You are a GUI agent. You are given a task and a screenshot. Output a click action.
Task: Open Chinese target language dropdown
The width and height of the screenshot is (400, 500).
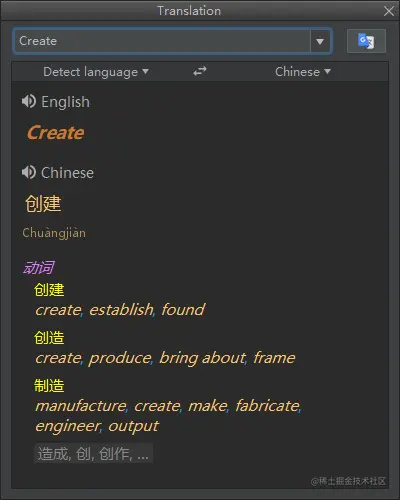[x=303, y=72]
